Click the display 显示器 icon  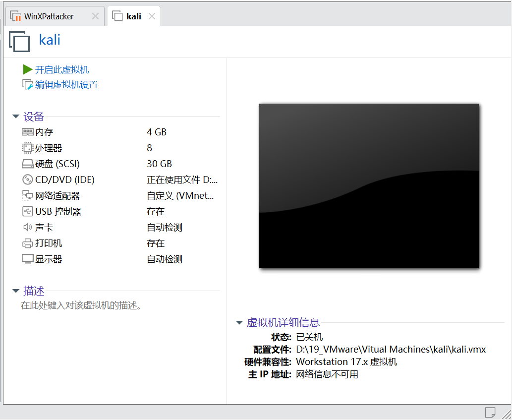coord(28,259)
